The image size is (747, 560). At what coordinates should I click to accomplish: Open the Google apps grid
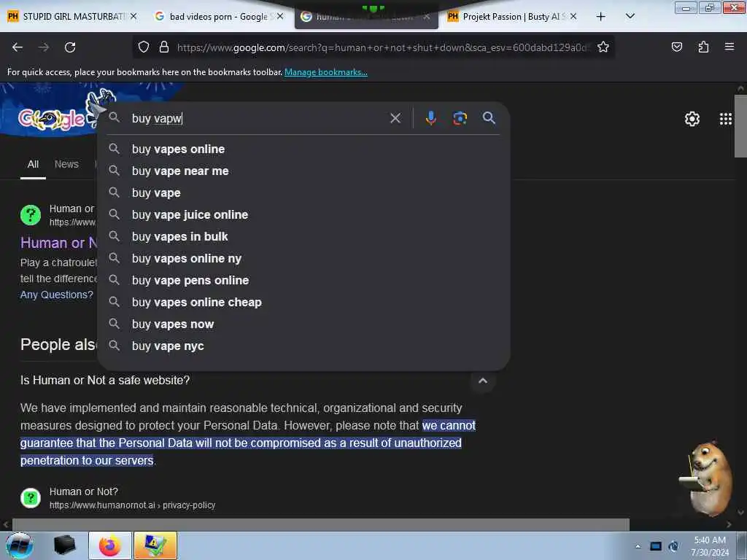(x=725, y=119)
